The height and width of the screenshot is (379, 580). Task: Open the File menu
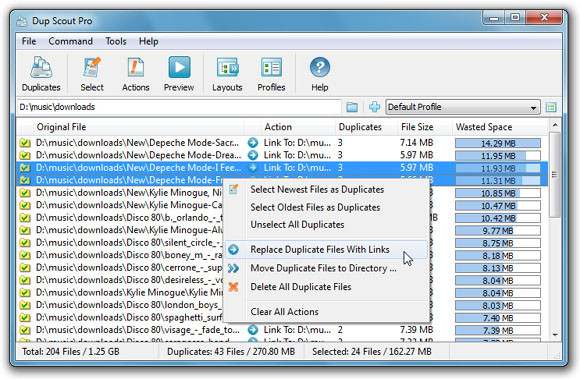point(29,41)
